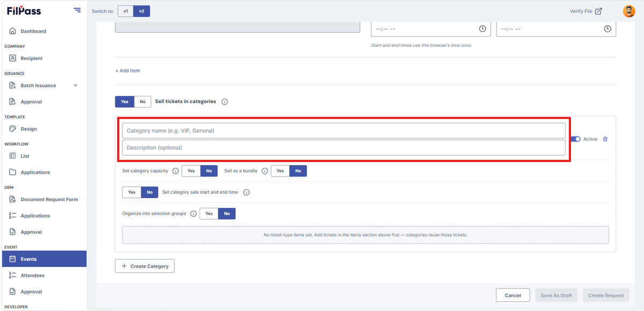Toggle the category Active switch
644x311 pixels.
pos(575,139)
